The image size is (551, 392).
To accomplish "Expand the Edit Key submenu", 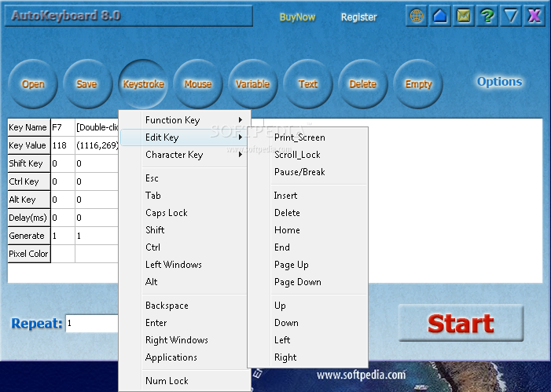I will [x=185, y=137].
